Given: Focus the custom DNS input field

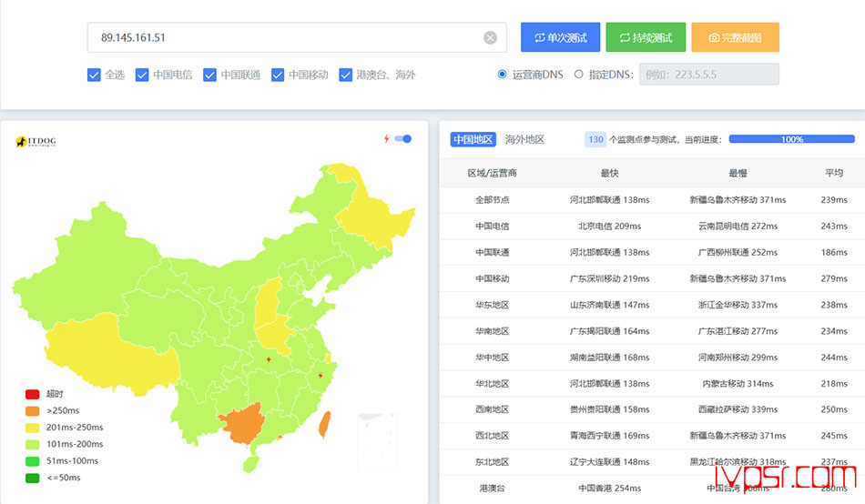Looking at the screenshot, I should pos(709,75).
